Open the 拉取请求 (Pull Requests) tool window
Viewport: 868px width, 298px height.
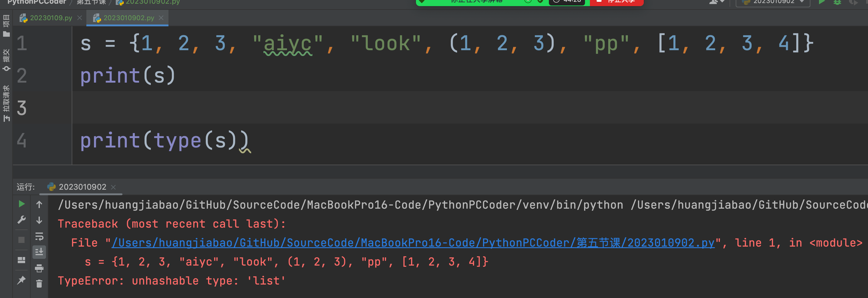[6, 103]
